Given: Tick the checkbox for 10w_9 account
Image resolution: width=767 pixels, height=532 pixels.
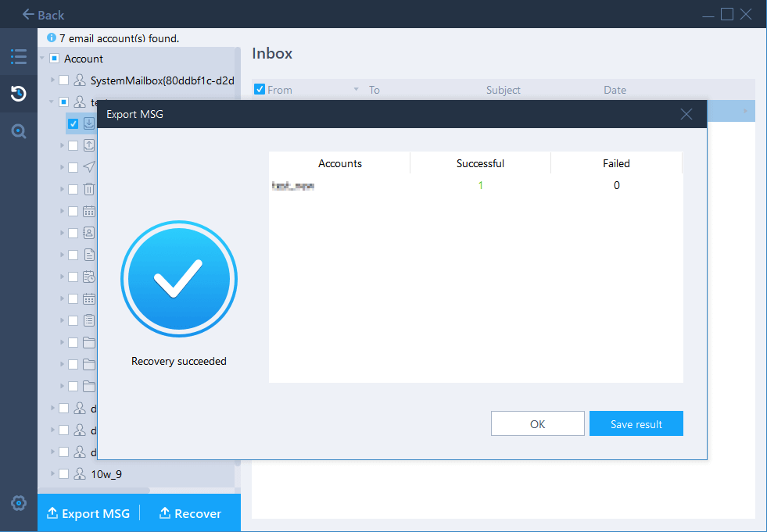Looking at the screenshot, I should (64, 474).
